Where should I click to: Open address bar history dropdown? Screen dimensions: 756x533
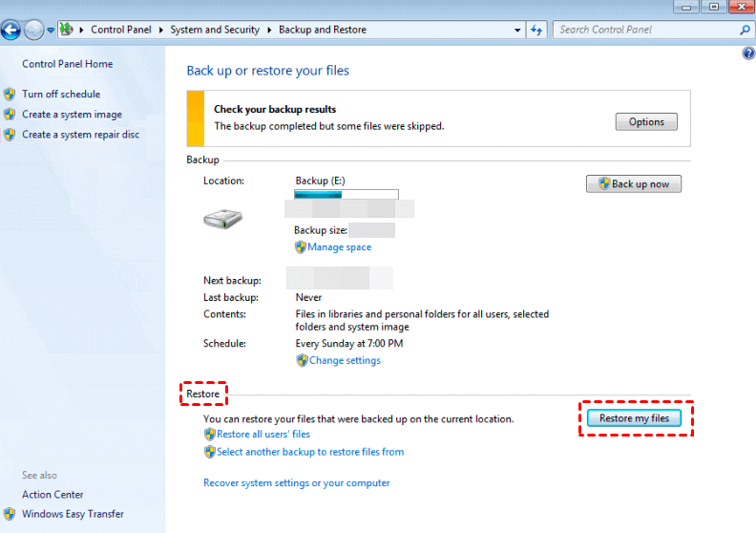pyautogui.click(x=517, y=30)
